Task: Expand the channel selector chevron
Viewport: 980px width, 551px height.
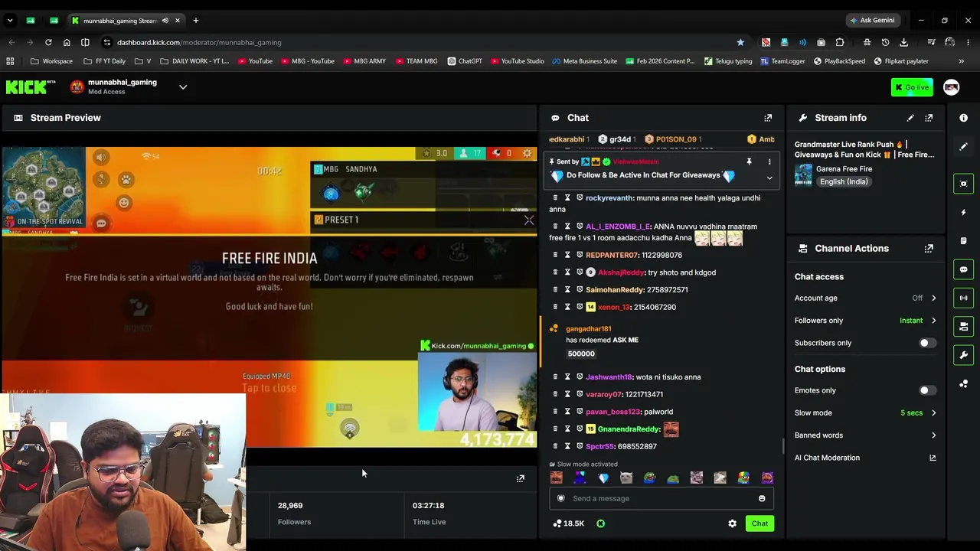Action: pos(183,87)
